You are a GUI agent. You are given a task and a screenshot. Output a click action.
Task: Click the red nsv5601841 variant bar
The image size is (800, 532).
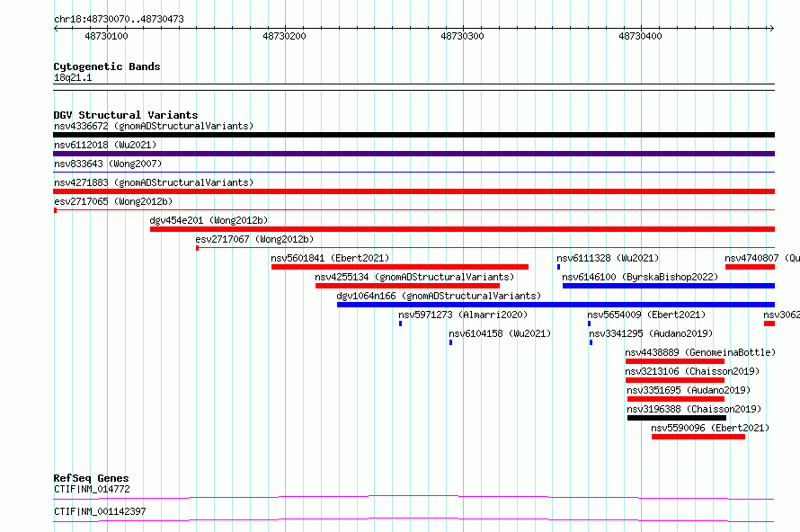pos(400,267)
